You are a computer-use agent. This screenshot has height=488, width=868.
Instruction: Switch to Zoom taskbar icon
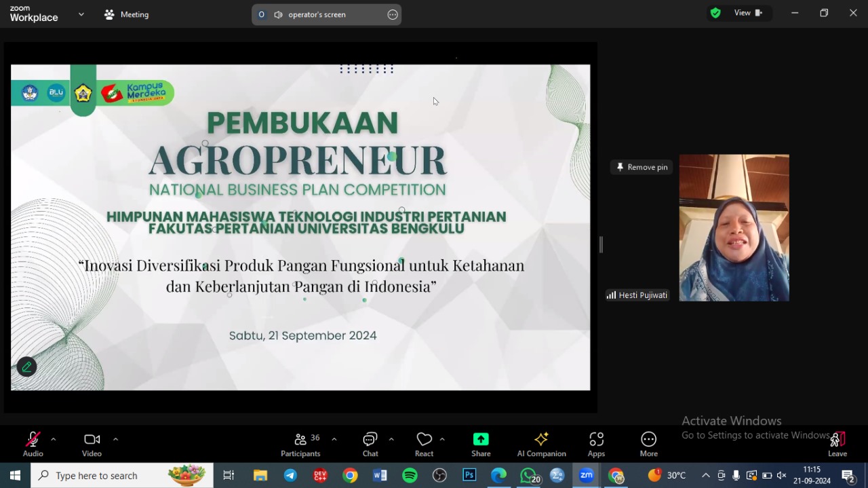pos(587,475)
